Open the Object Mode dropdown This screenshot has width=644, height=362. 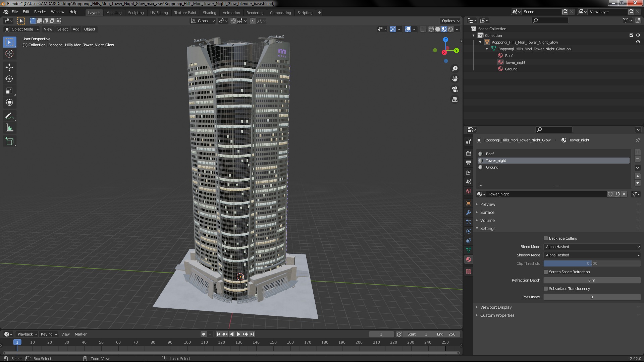[x=22, y=29]
